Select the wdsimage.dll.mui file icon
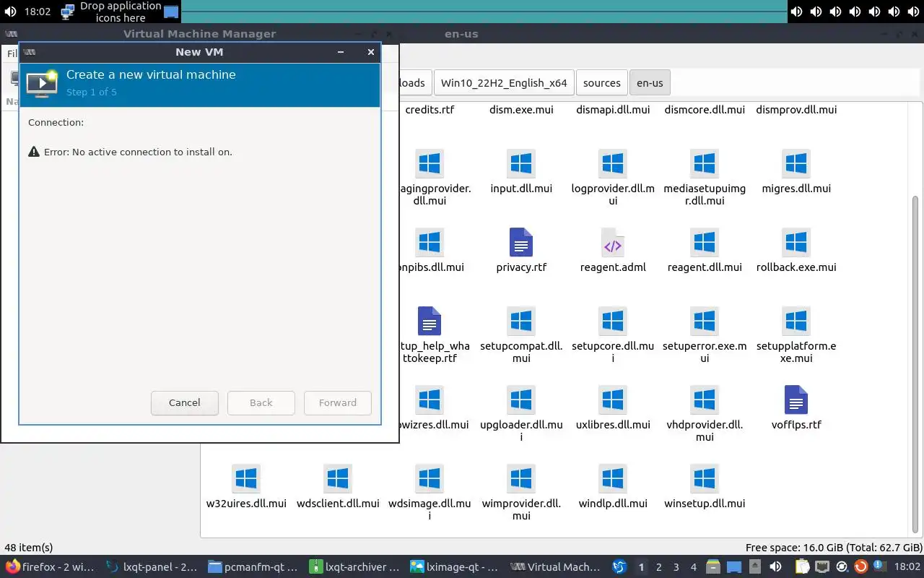924x578 pixels. [430, 479]
